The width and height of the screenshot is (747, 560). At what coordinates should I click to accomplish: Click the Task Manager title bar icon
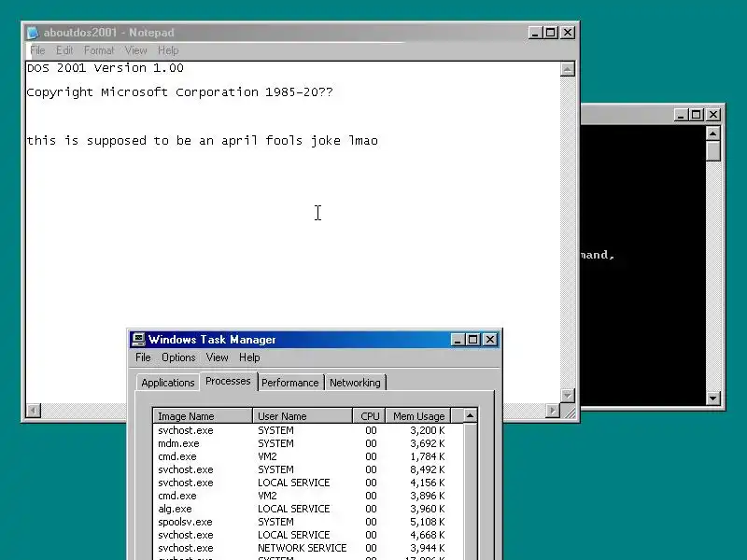click(137, 339)
